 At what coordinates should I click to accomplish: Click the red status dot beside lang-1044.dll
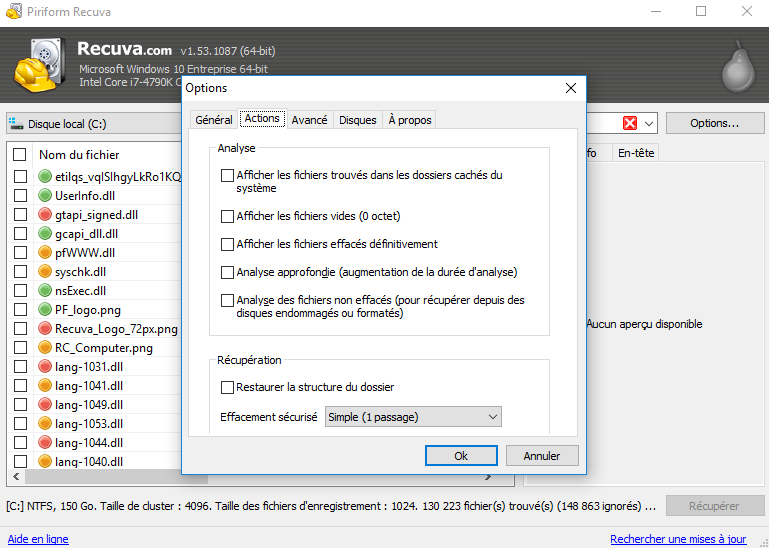[45, 443]
